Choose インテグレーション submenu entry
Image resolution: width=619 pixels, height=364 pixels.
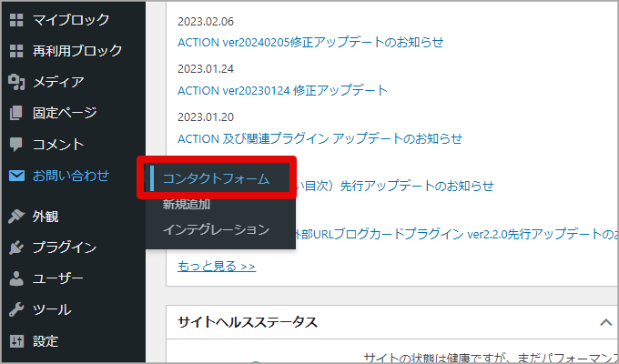(x=216, y=229)
